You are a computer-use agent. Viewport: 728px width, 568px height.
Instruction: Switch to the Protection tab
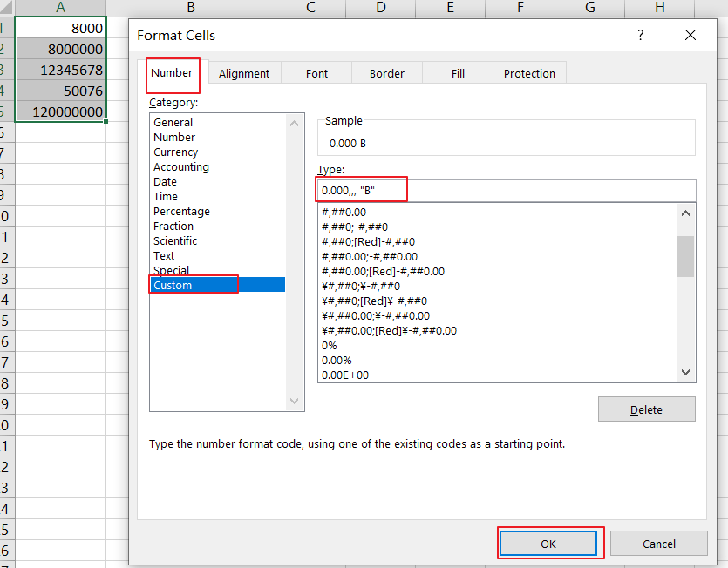click(528, 73)
